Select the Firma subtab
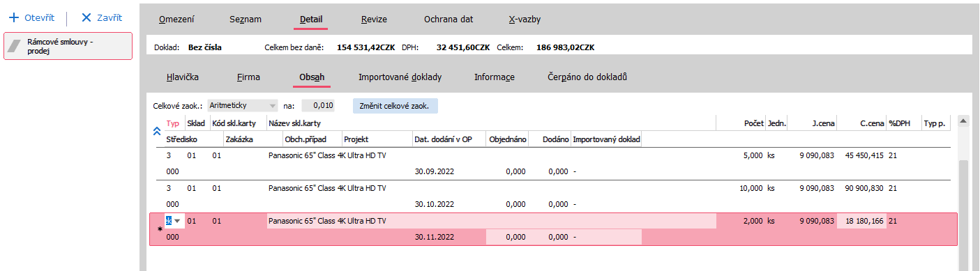This screenshot has width=980, height=271. click(248, 77)
